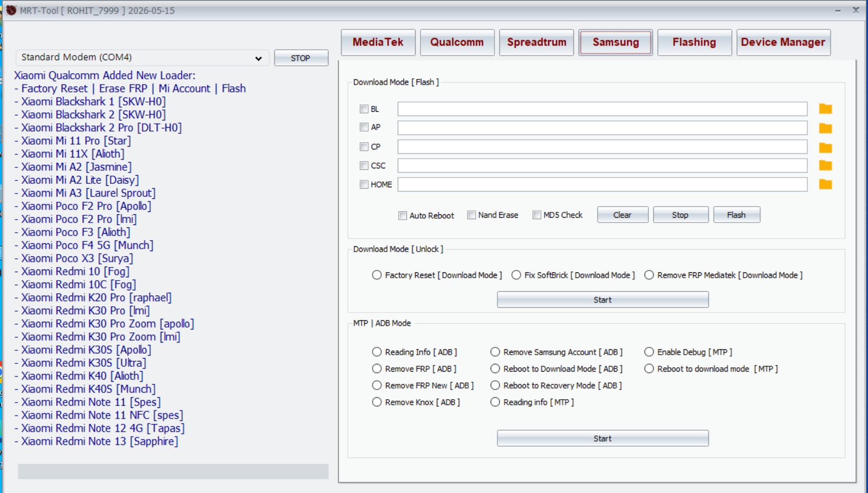Click the progress bar under the log

coord(173,471)
